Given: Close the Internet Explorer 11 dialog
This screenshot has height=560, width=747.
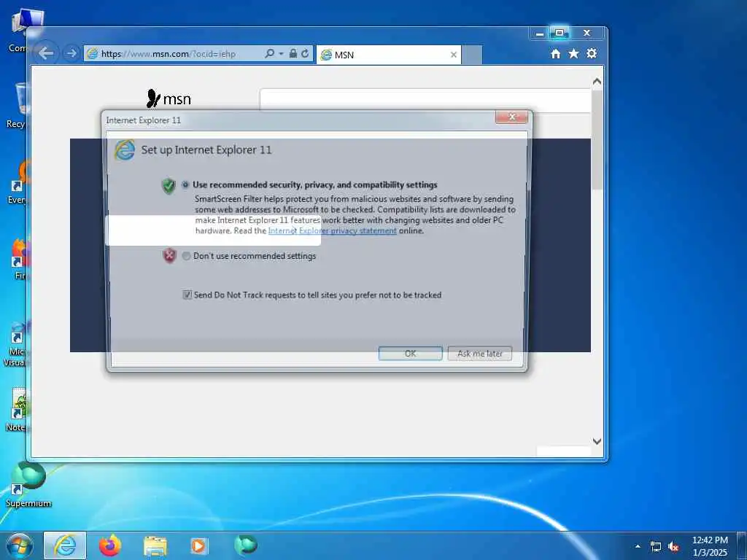Looking at the screenshot, I should pos(511,117).
